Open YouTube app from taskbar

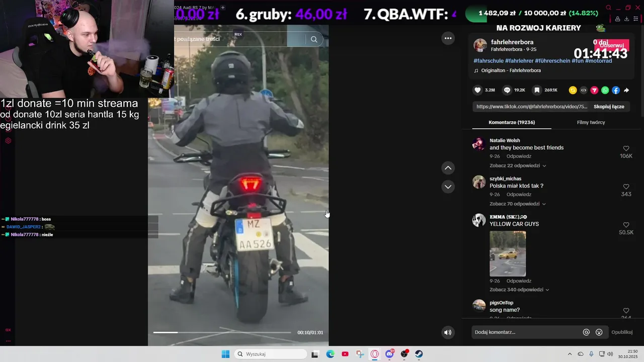click(345, 354)
